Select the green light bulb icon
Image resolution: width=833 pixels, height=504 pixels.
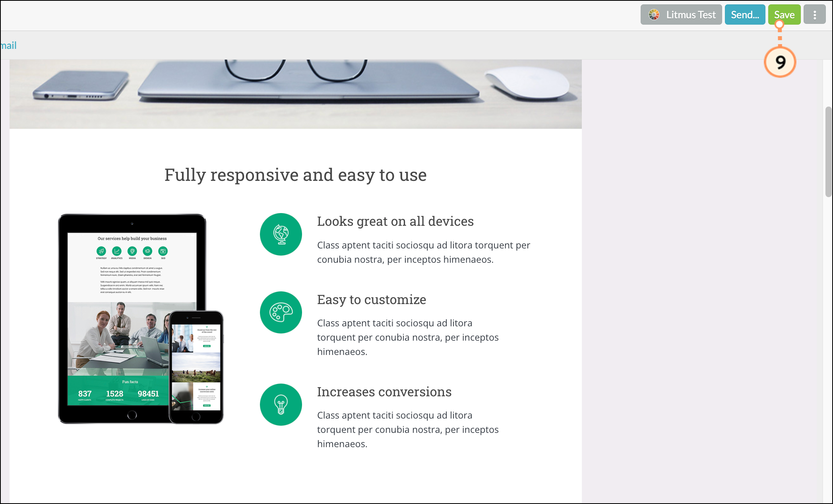[281, 405]
